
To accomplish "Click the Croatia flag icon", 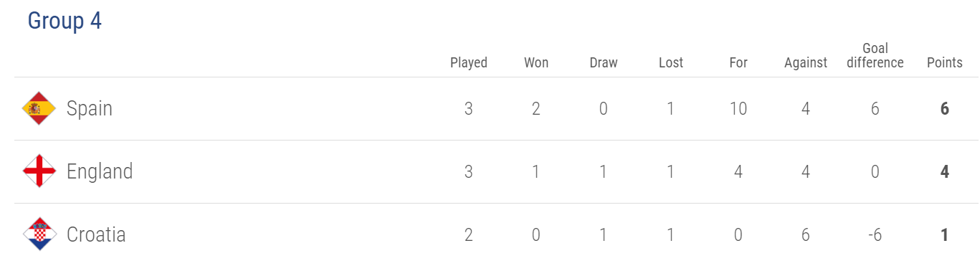I will (x=39, y=234).
